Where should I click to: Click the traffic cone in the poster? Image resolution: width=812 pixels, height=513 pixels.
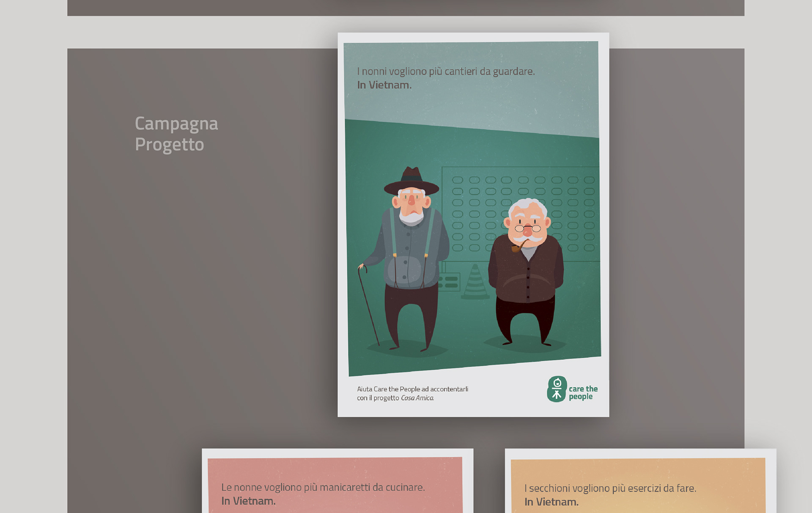tap(475, 282)
